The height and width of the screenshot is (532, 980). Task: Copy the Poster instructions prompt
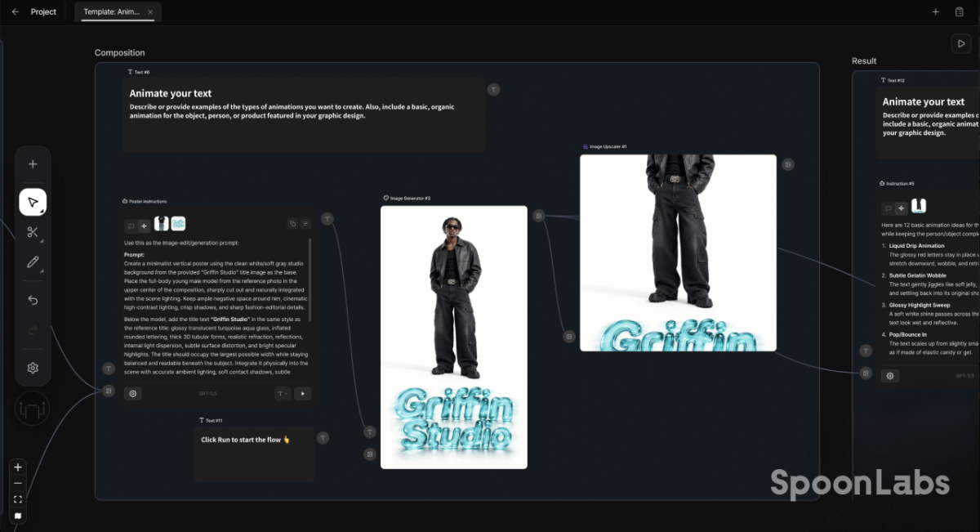click(292, 223)
